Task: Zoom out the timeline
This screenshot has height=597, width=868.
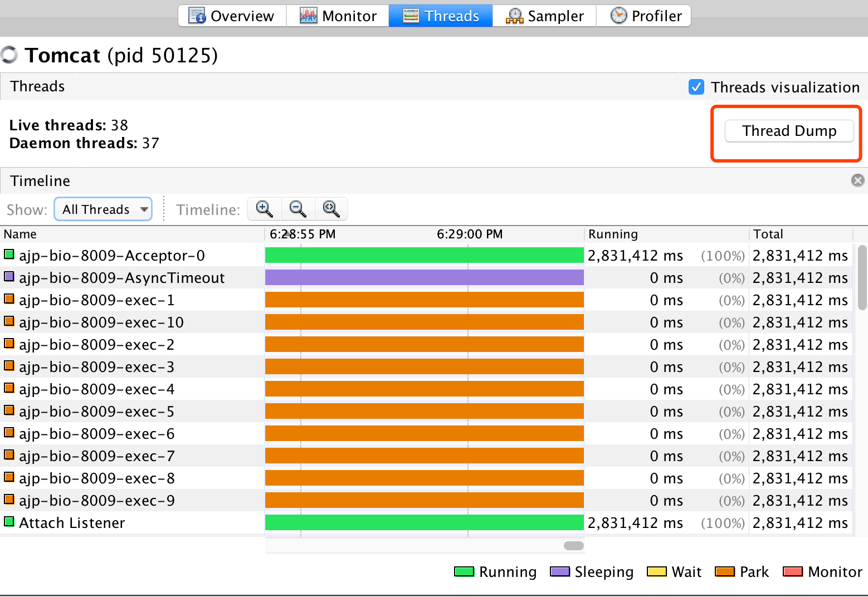Action: [298, 209]
